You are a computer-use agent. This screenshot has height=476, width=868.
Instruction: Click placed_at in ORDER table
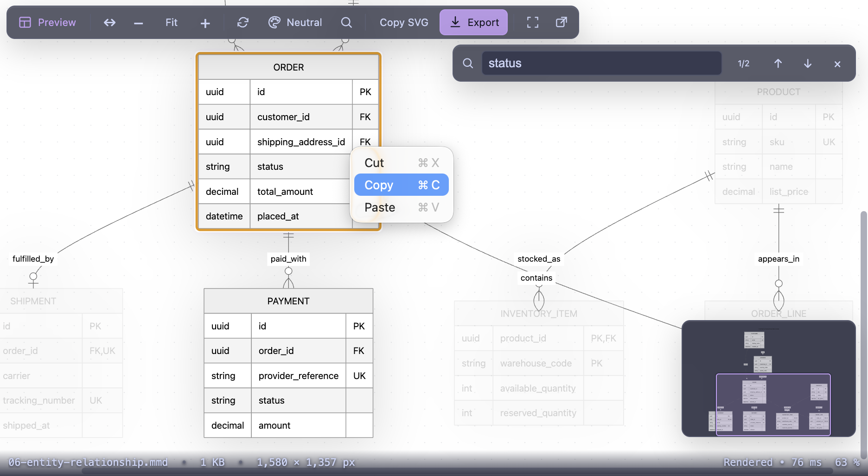pyautogui.click(x=278, y=216)
